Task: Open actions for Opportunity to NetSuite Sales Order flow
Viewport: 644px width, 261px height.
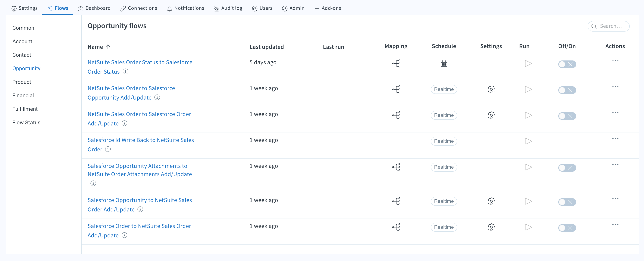Action: click(x=615, y=199)
